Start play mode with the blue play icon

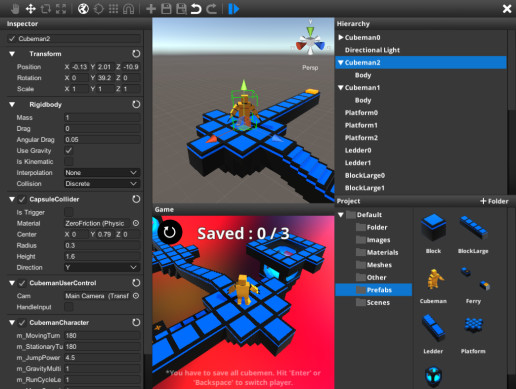pyautogui.click(x=234, y=9)
